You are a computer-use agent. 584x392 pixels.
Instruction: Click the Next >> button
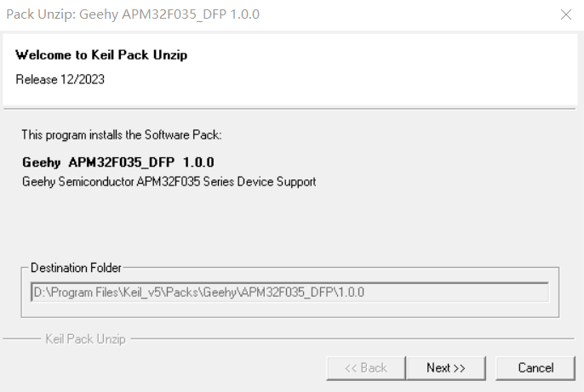[x=446, y=367]
